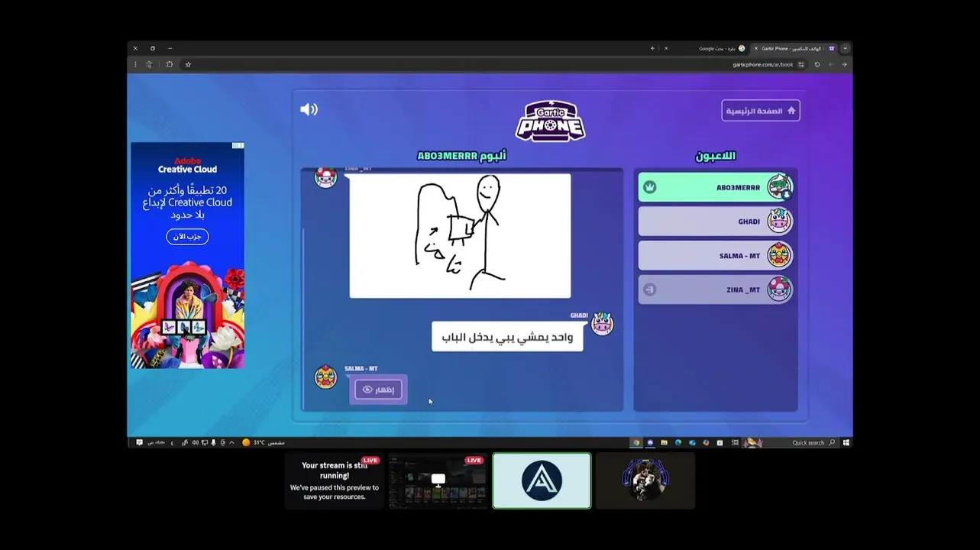Click SALMA - MT's avatar in players list
Screen dimensions: 980x550
click(x=780, y=256)
